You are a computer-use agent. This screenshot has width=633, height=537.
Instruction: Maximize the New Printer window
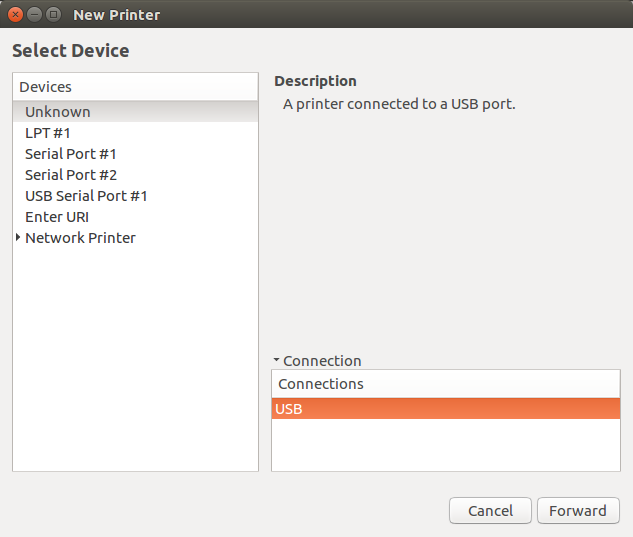coord(53,15)
